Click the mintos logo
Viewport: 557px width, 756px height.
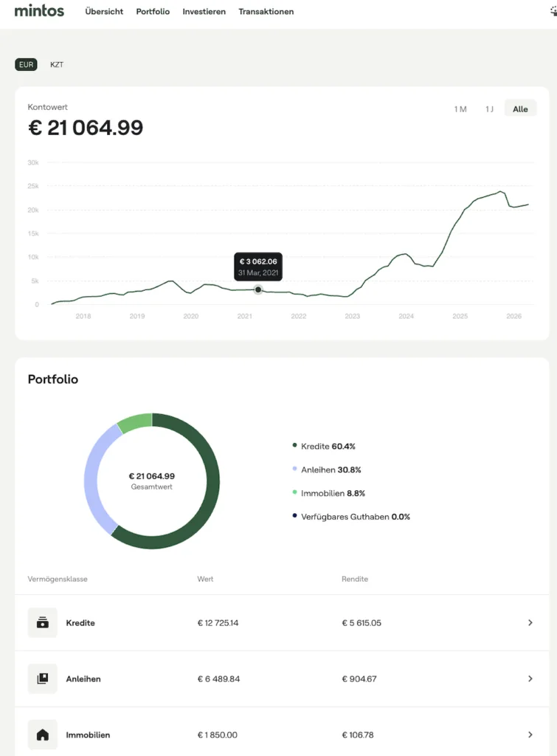pyautogui.click(x=39, y=11)
